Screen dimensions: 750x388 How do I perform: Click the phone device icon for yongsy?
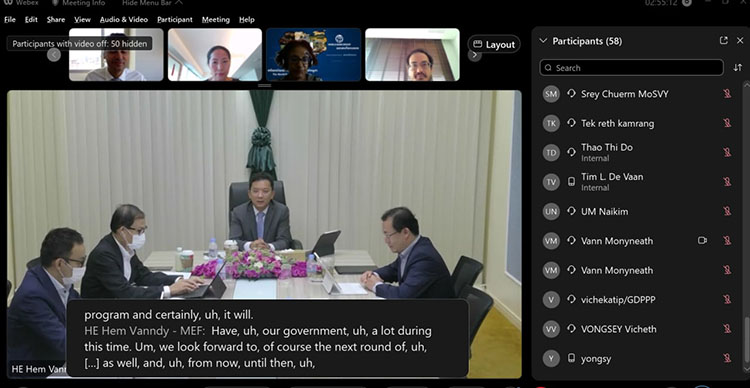point(571,358)
